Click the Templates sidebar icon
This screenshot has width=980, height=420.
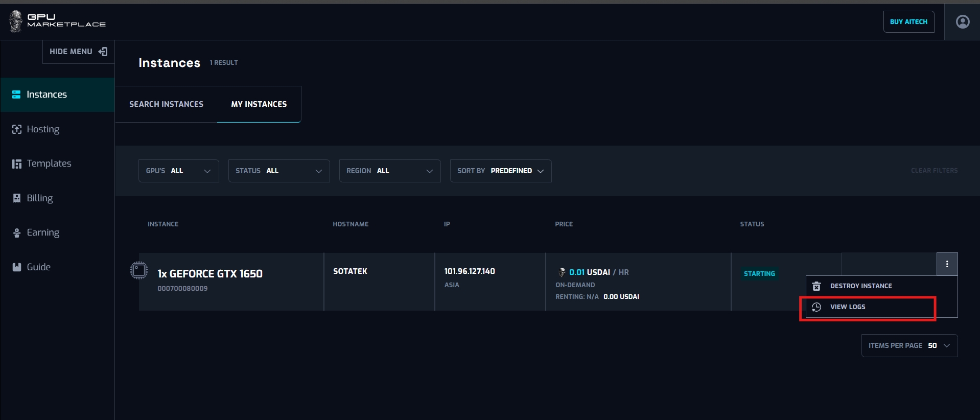click(x=17, y=164)
